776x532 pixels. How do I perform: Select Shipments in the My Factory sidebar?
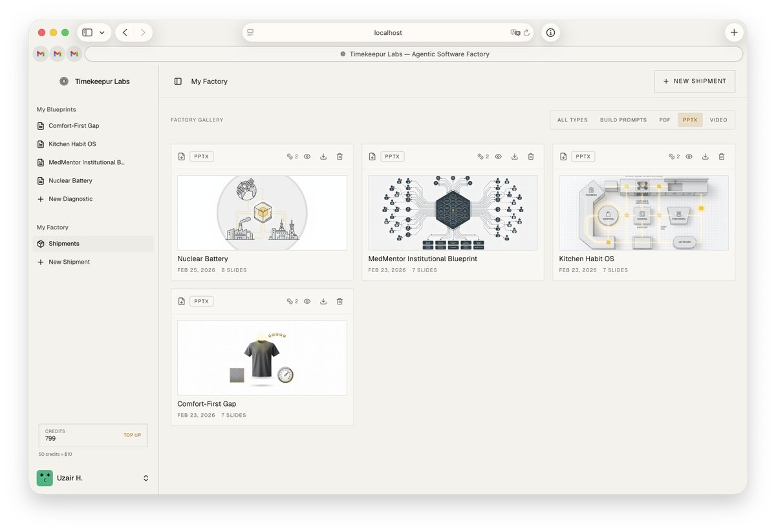(x=65, y=244)
